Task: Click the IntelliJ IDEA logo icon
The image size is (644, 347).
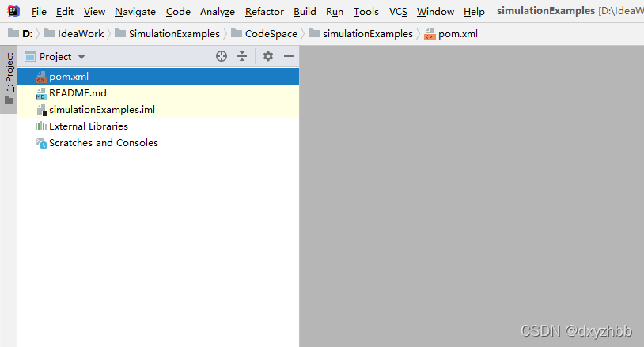Action: (x=13, y=10)
